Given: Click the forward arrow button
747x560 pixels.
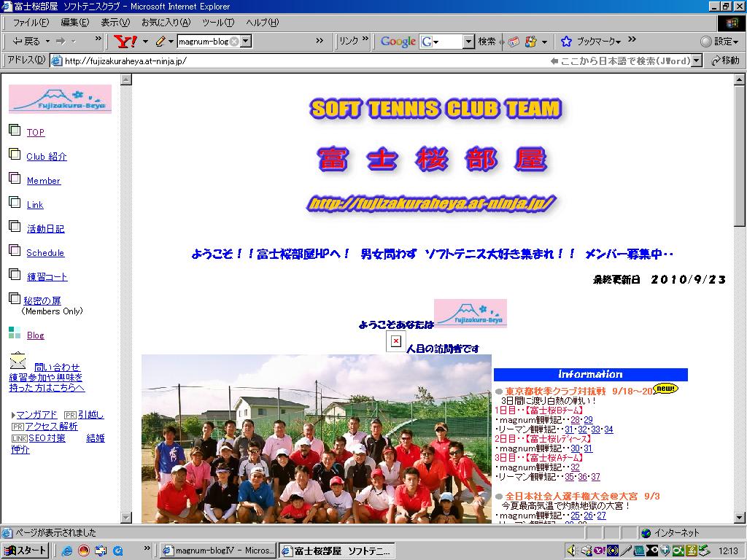Looking at the screenshot, I should (61, 42).
